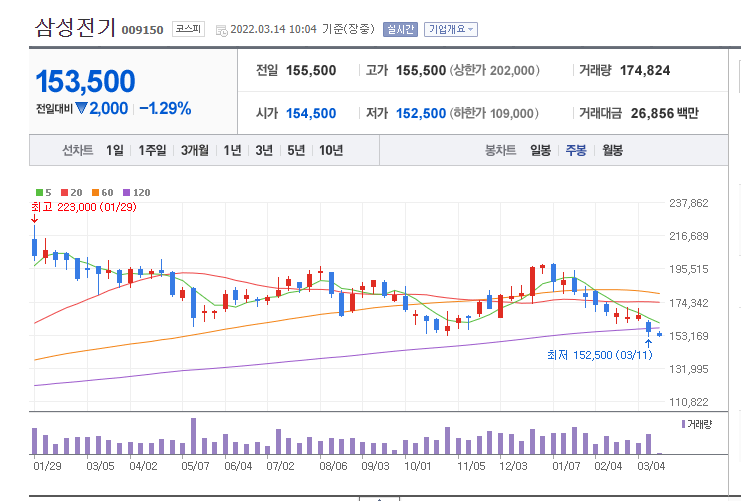Click the green 5-period moving average legend
Viewport: 741px width, 501px height.
[x=43, y=192]
